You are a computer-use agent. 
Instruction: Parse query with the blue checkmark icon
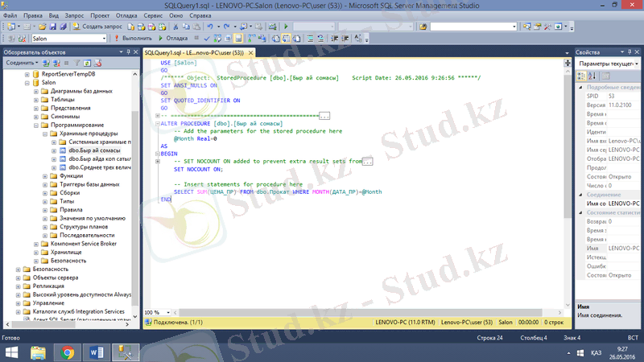[207, 39]
